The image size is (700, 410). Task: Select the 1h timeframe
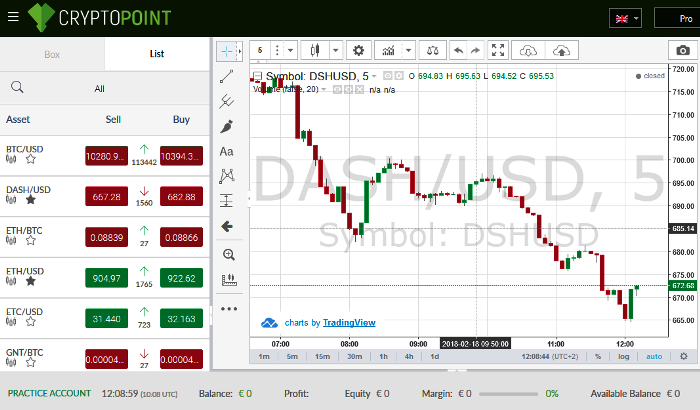383,356
